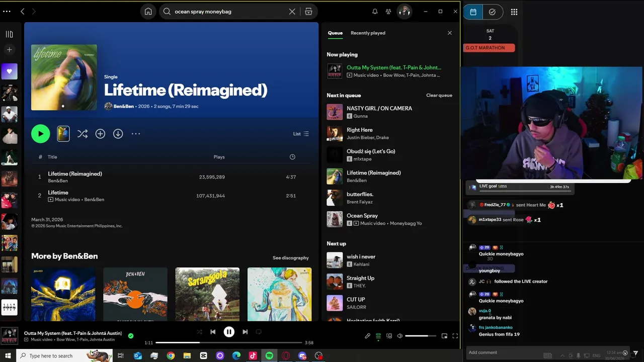Open the Sarangola album cover
The height and width of the screenshot is (362, 644).
[207, 294]
